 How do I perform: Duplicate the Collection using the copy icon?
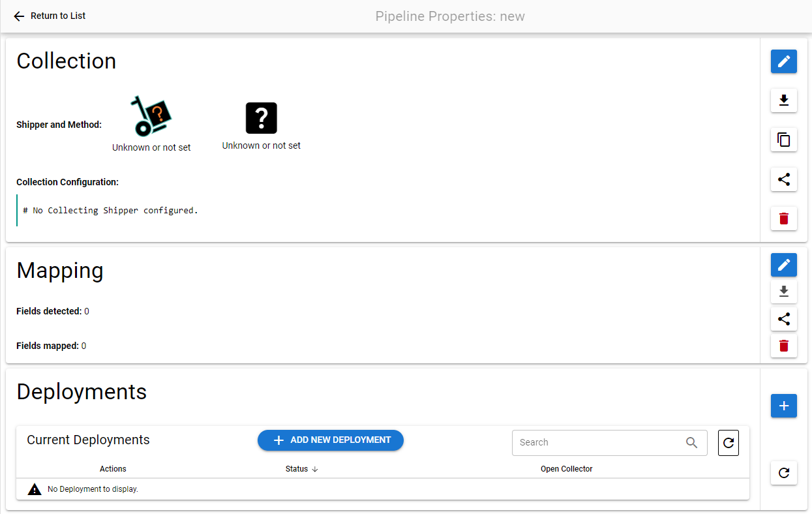(783, 140)
